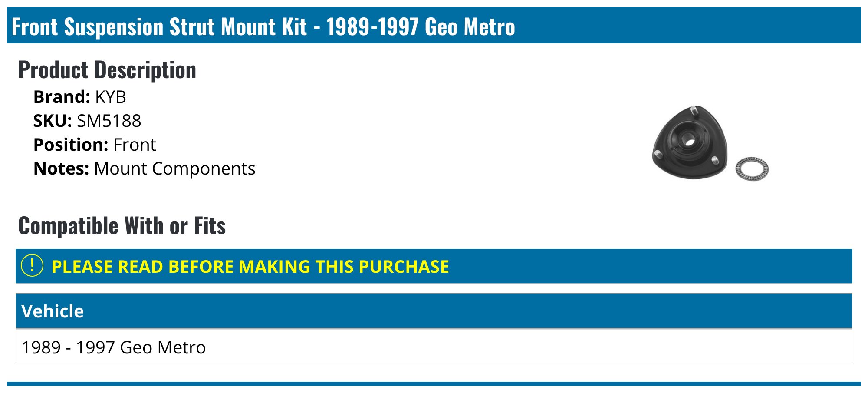Click the Position label
868x393 pixels.
pos(71,145)
